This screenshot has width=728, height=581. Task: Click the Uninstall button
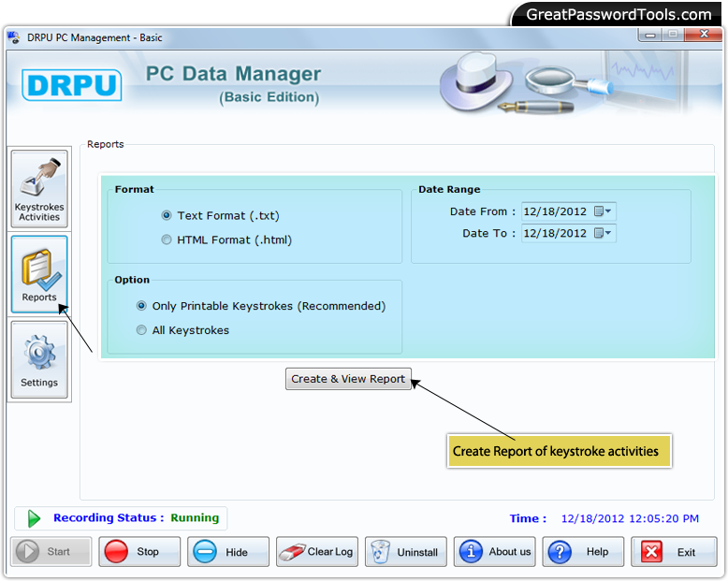pyautogui.click(x=406, y=552)
